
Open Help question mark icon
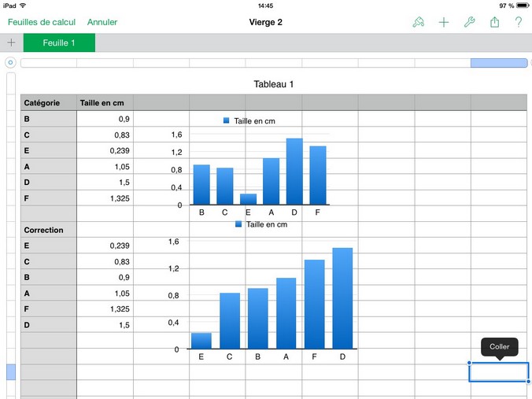coord(519,22)
